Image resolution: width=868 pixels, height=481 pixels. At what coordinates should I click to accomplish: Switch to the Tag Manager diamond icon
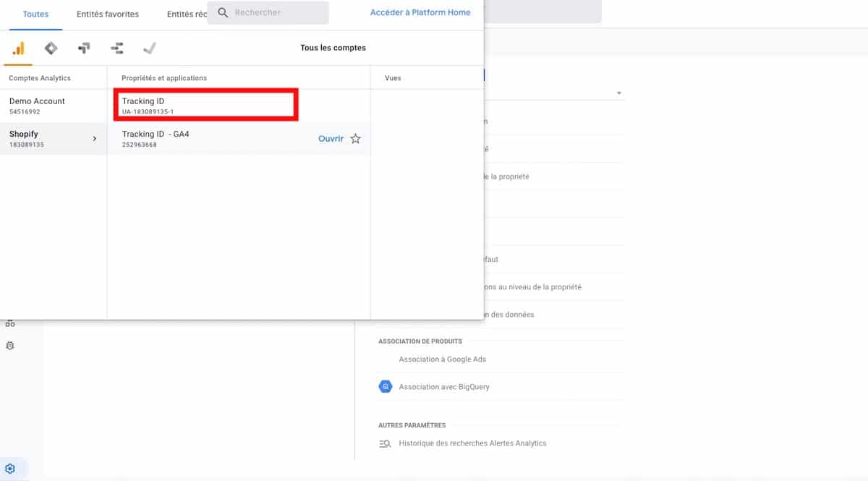51,48
